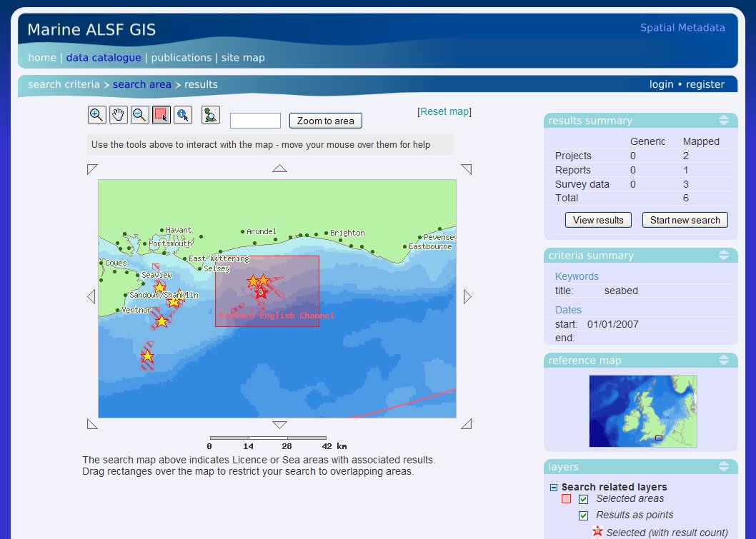Pan the map north-west with the corner arrow

tap(92, 169)
